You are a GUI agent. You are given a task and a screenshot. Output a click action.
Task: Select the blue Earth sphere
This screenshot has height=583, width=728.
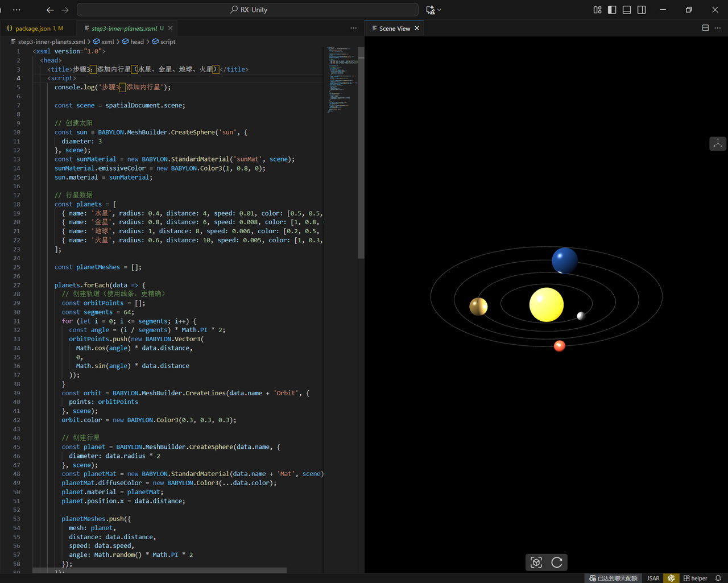point(565,261)
